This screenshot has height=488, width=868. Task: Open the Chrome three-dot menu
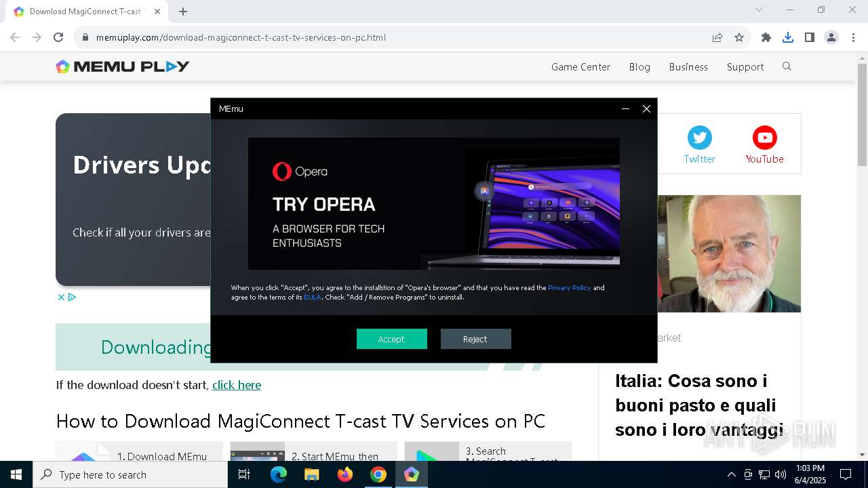click(853, 37)
